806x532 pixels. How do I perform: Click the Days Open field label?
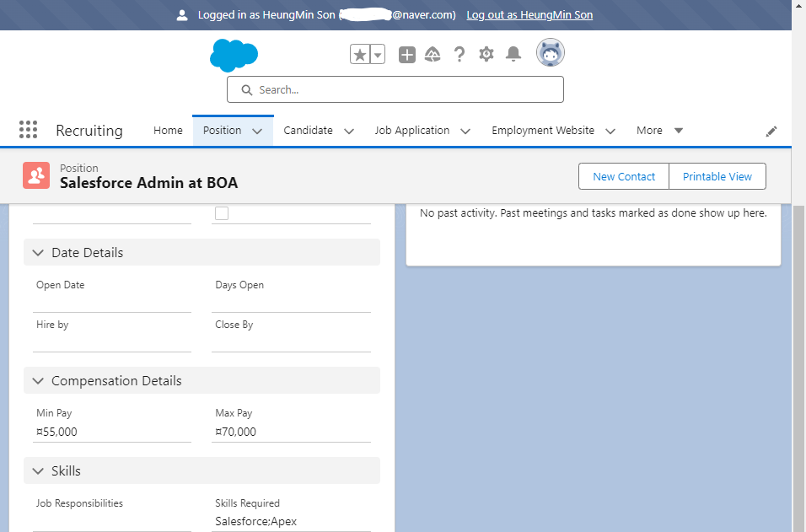point(239,285)
